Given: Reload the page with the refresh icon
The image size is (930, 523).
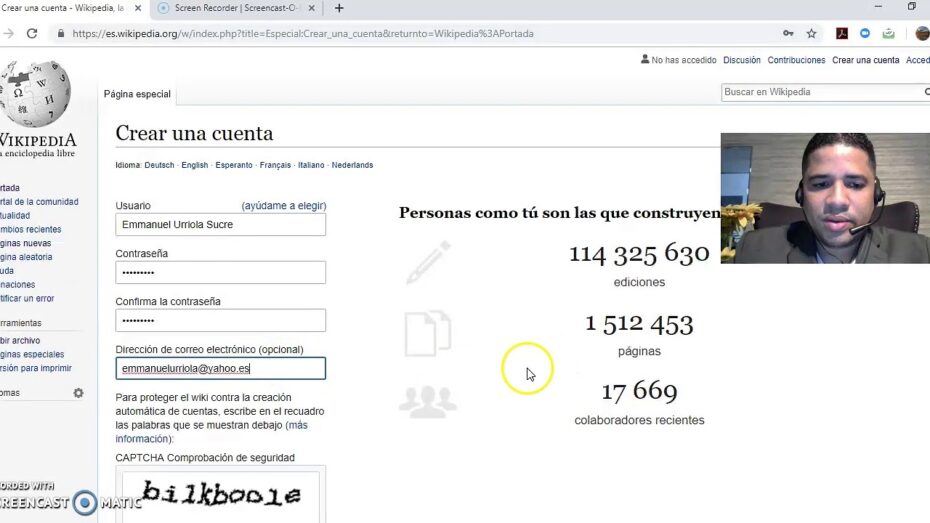Looking at the screenshot, I should (x=32, y=34).
